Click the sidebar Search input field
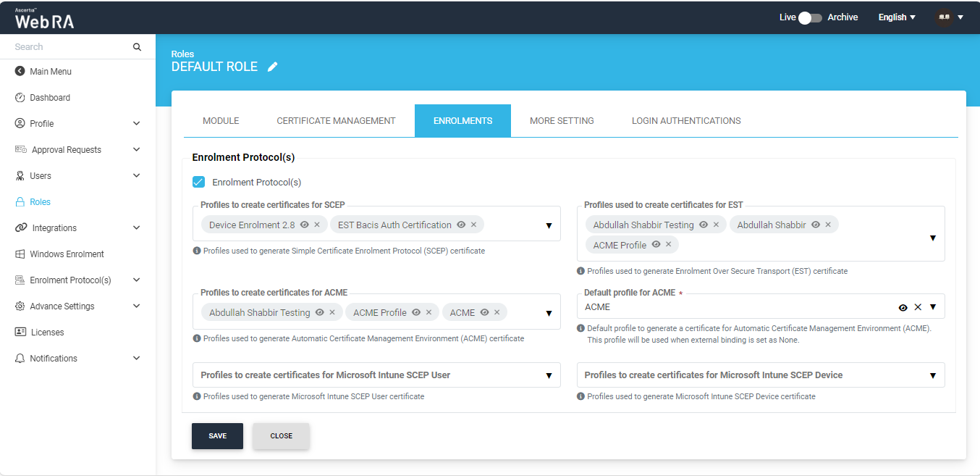Viewport: 980px width, 476px height. click(x=69, y=47)
